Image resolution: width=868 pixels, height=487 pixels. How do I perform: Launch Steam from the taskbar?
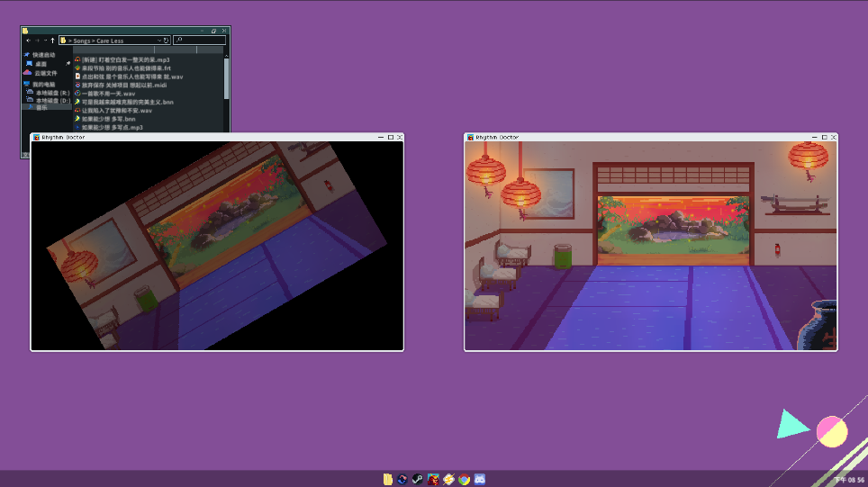point(418,479)
